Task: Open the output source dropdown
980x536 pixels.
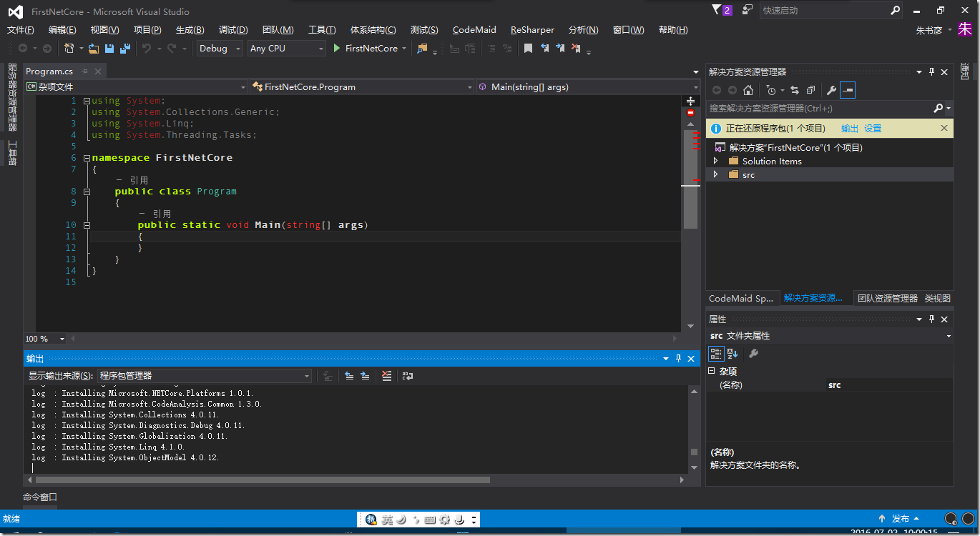Action: point(204,376)
